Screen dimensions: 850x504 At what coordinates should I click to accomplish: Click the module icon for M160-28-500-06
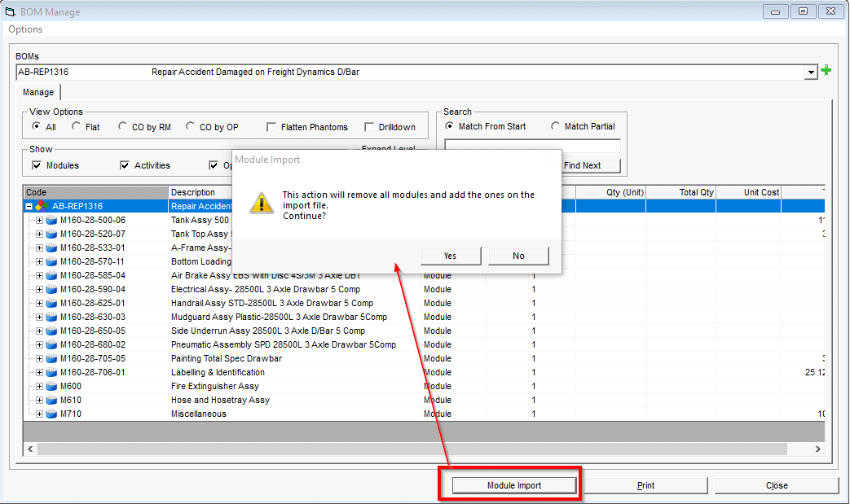tap(52, 220)
